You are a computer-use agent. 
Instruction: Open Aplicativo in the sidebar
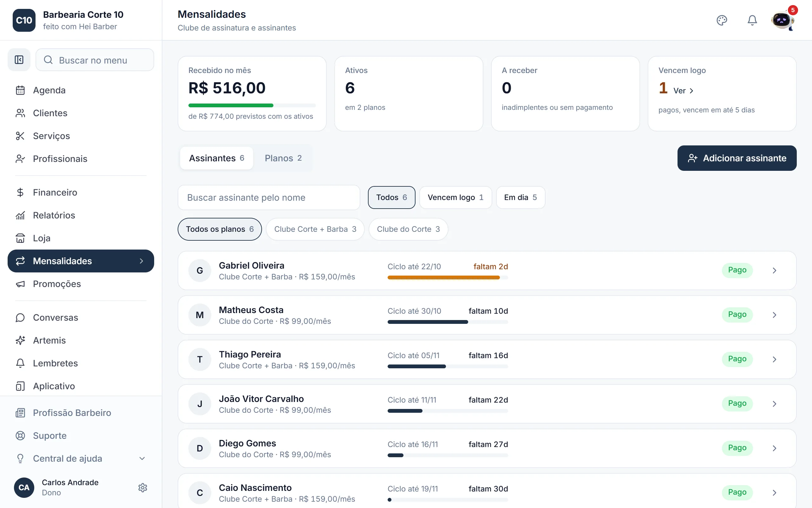tap(81, 386)
